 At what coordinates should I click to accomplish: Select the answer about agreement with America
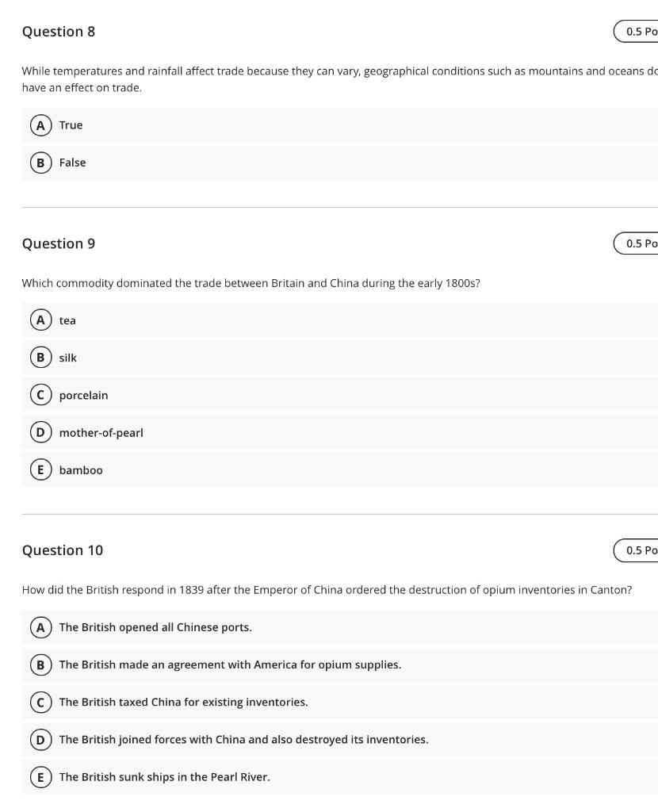(x=230, y=665)
